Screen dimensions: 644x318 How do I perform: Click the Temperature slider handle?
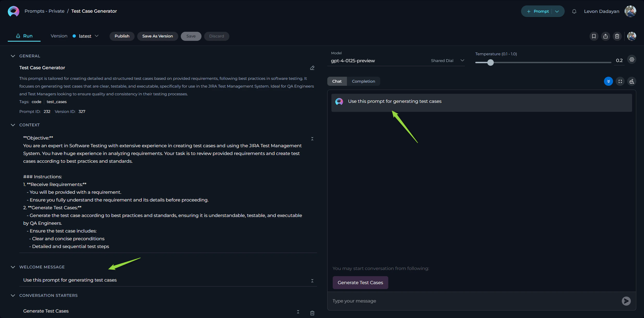tap(490, 63)
